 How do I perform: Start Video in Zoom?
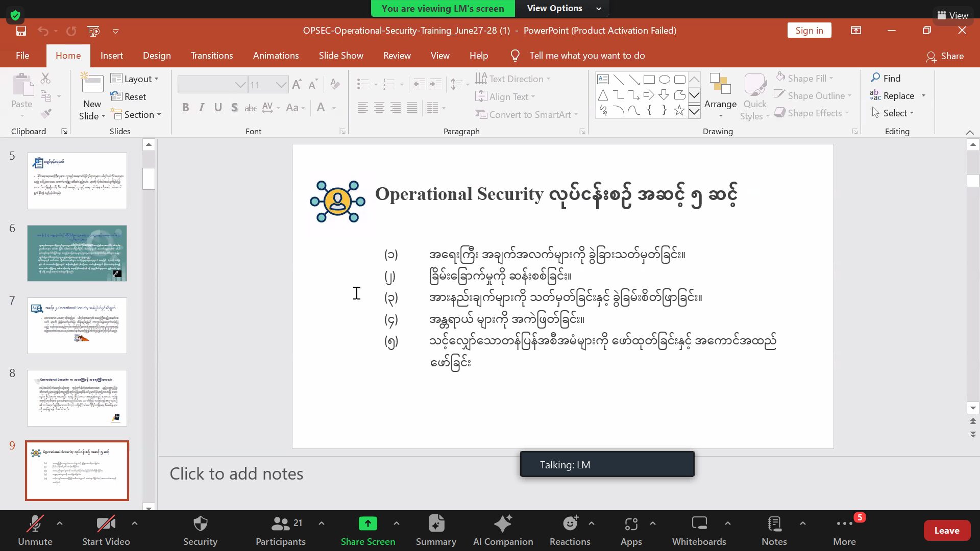106,530
